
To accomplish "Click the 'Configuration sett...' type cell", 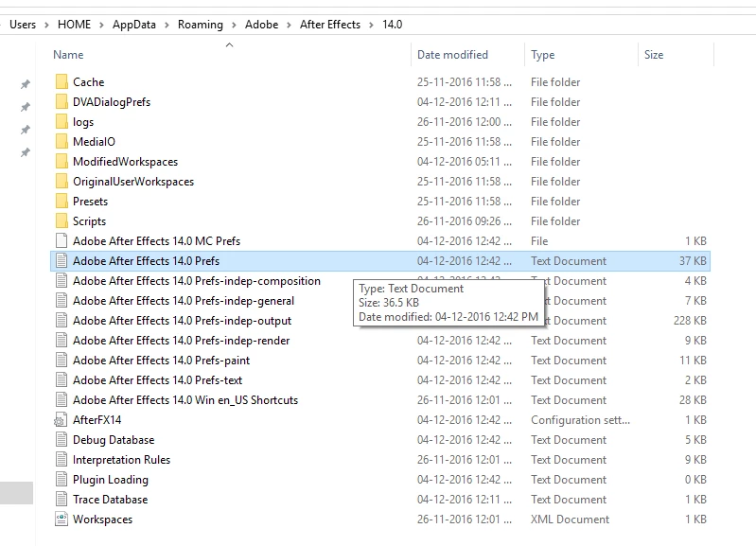I will pyautogui.click(x=581, y=420).
